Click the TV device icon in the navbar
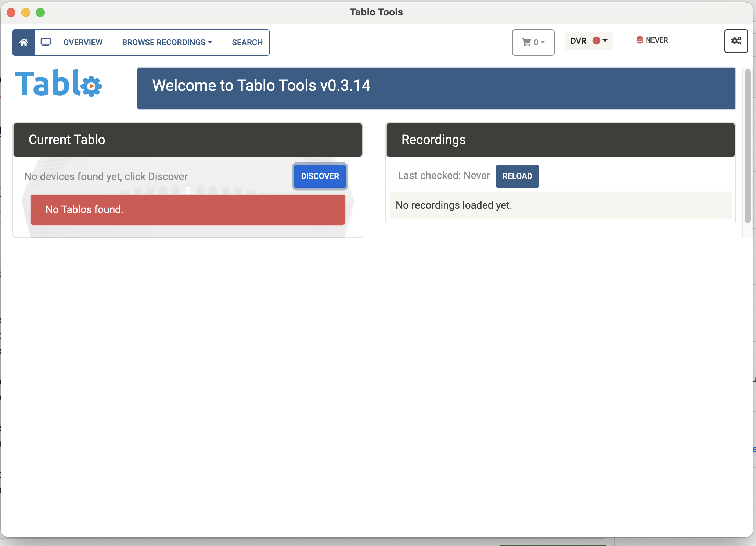 (x=46, y=42)
